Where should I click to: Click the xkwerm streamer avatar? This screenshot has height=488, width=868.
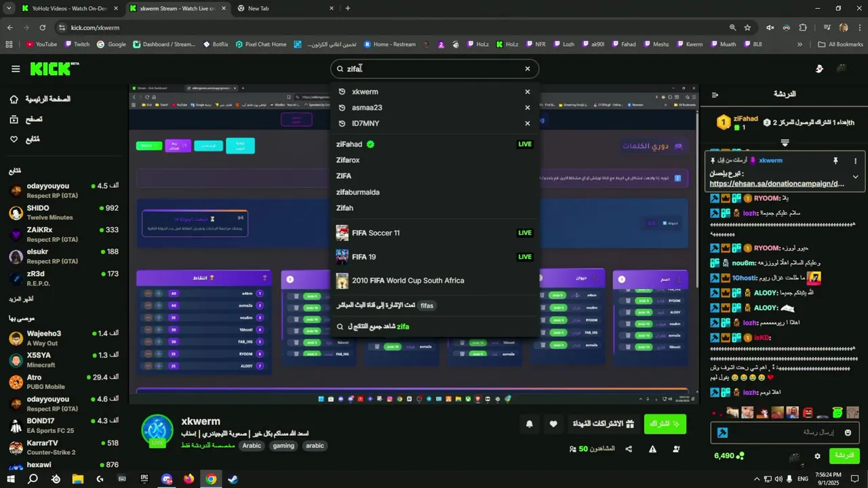point(157,430)
